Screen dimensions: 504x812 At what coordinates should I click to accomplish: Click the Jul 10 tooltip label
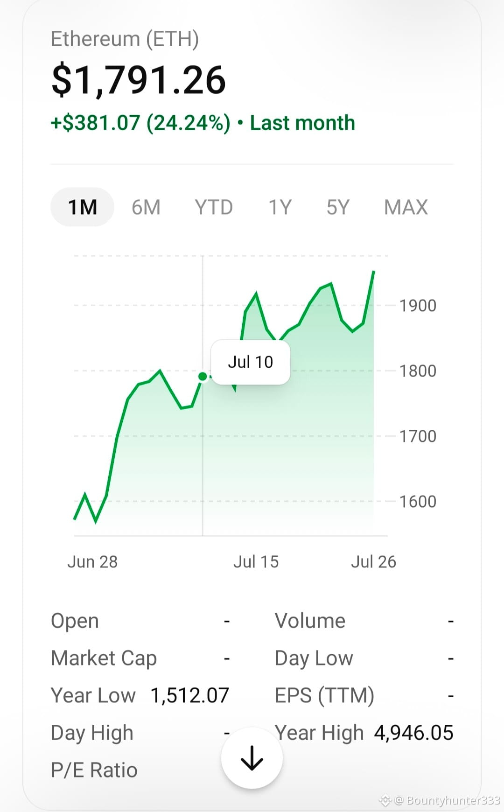click(x=251, y=362)
